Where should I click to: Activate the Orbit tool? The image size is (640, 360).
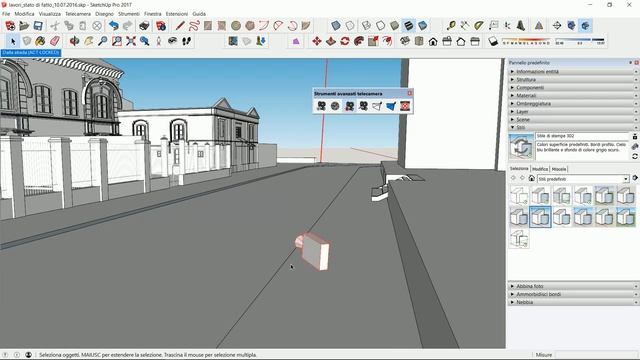pyautogui.click(x=74, y=41)
